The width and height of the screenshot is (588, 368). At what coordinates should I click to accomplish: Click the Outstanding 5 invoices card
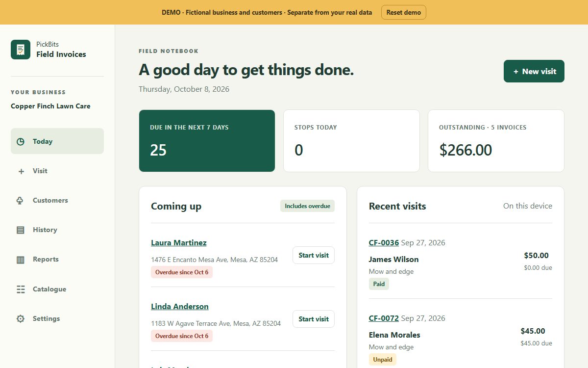[x=496, y=141]
